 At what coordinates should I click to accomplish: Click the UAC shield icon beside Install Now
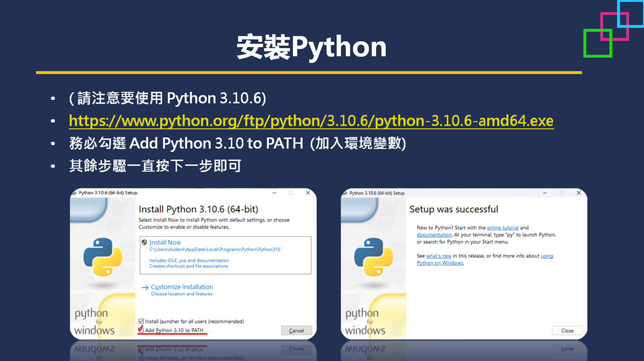144,242
